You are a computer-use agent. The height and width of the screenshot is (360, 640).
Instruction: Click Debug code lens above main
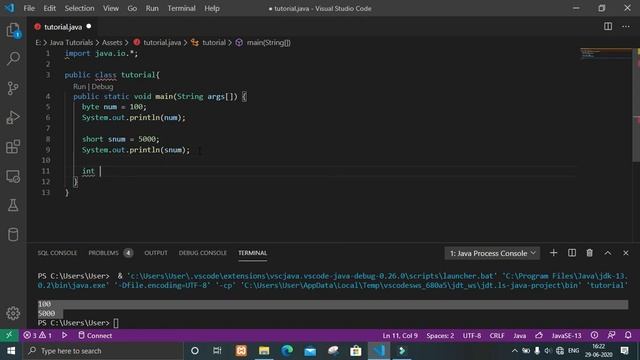102,87
